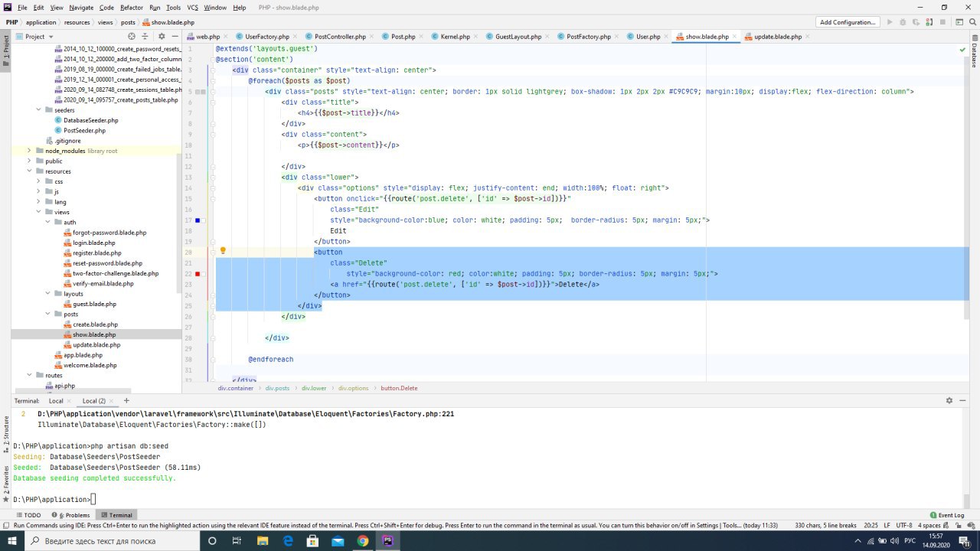This screenshot has width=980, height=551.
Task: Click Add Configuration button
Action: [848, 22]
